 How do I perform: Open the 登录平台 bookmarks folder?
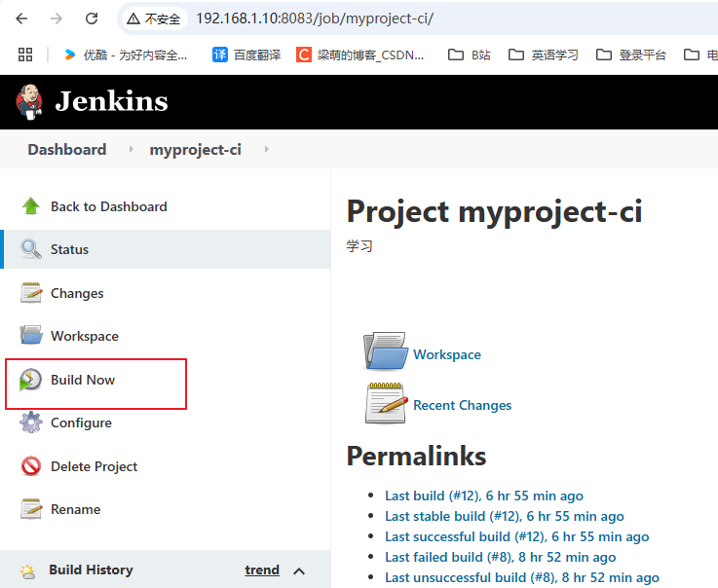[631, 55]
